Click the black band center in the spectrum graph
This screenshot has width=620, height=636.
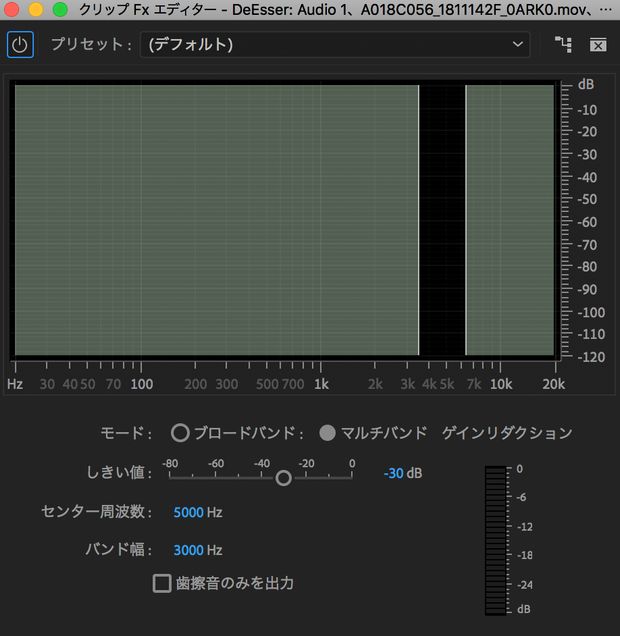click(x=442, y=220)
